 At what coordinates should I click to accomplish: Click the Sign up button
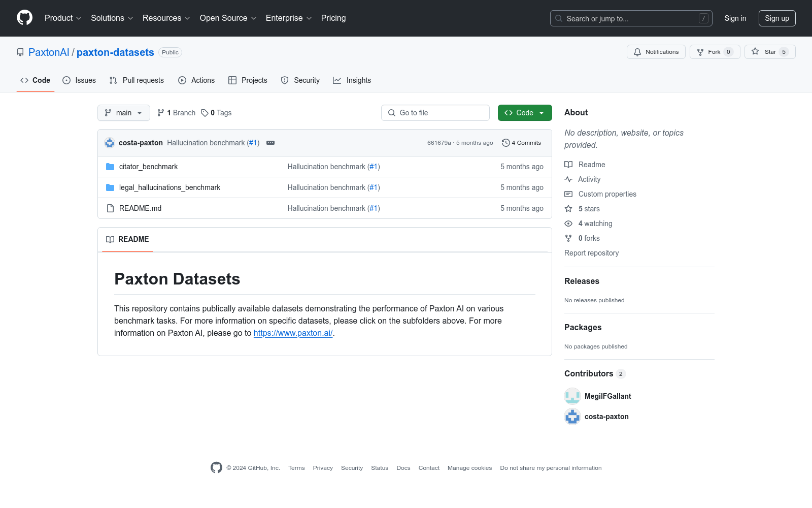coord(777,18)
